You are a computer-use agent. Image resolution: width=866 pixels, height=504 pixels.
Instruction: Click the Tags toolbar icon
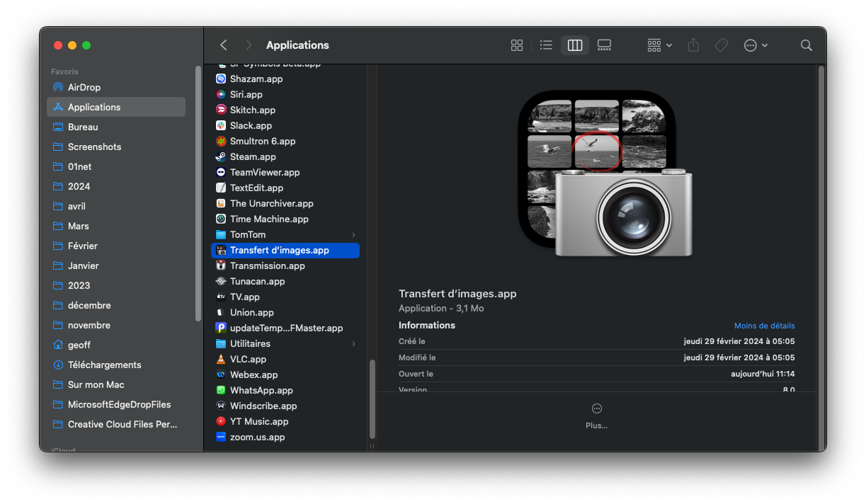(721, 45)
